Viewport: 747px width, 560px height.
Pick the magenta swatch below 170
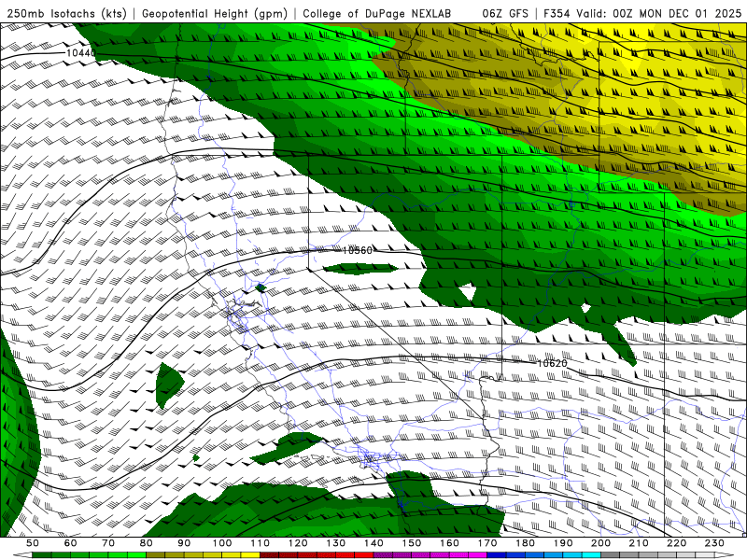point(477,554)
